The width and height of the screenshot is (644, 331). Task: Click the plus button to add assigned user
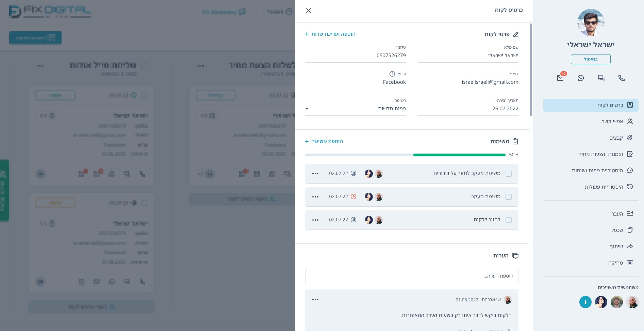point(585,302)
